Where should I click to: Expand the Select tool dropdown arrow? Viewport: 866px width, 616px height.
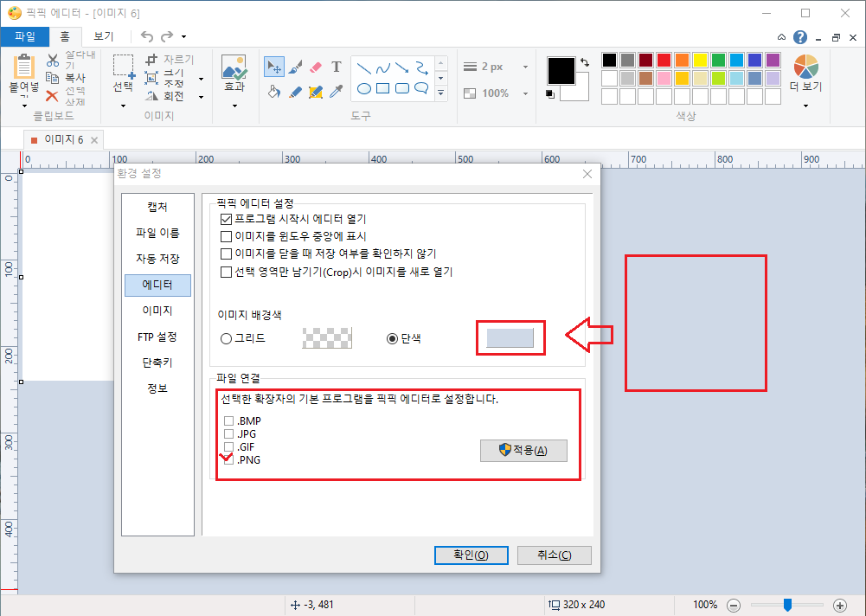(x=123, y=105)
